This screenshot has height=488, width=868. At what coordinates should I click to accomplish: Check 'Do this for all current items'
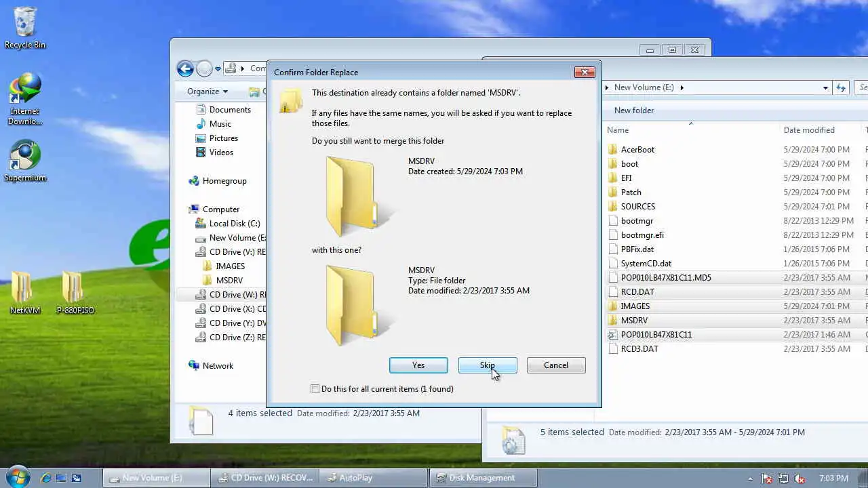click(315, 389)
